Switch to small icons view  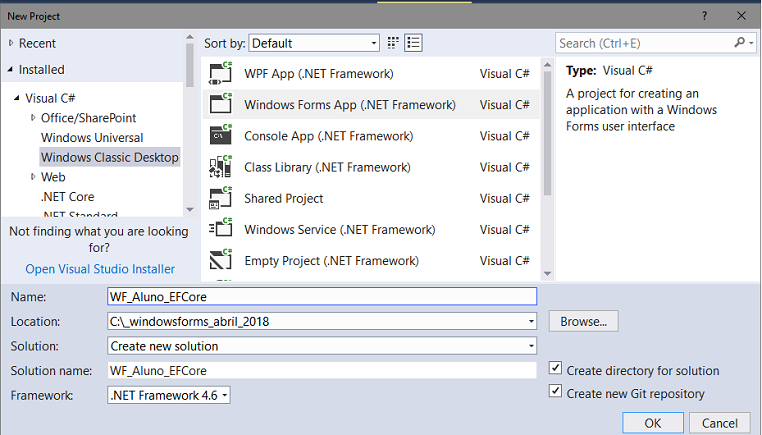click(x=393, y=43)
